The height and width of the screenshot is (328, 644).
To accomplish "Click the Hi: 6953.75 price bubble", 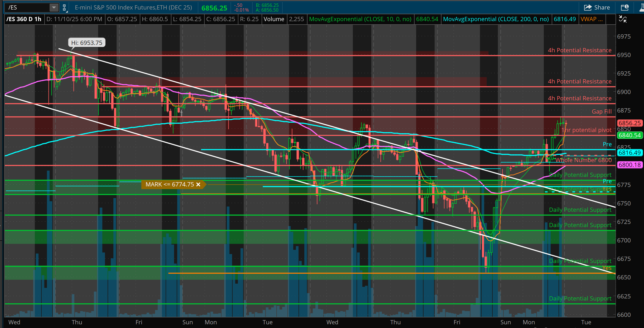I will click(86, 43).
